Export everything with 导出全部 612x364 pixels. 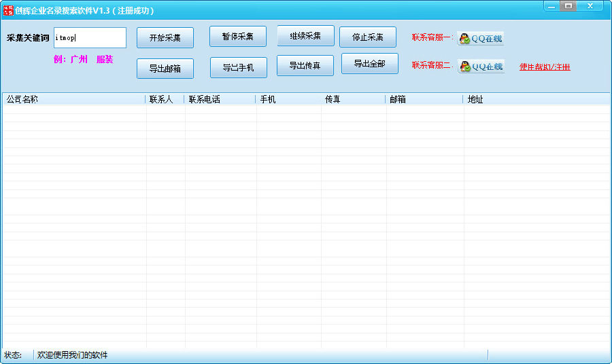[x=370, y=64]
